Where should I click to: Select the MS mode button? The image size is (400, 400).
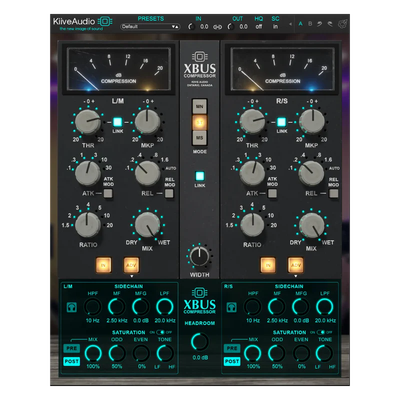click(200, 138)
